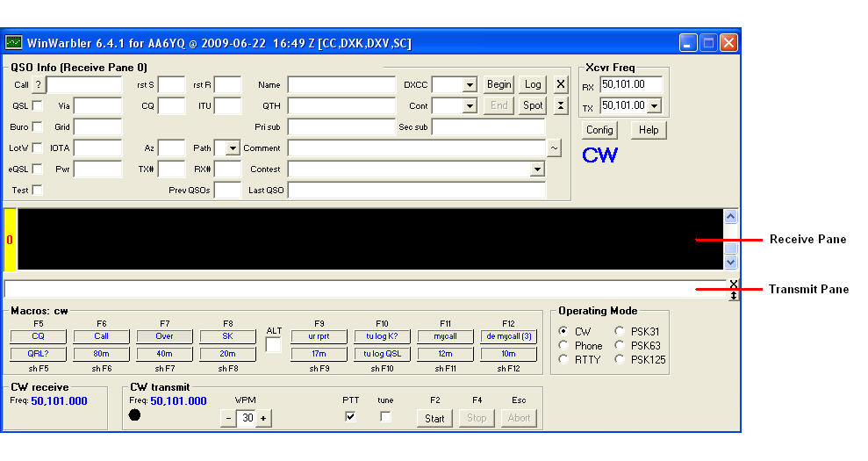Click the X icon at transmit pane corner
Viewport: 868px width, 461px height.
pyautogui.click(x=734, y=285)
